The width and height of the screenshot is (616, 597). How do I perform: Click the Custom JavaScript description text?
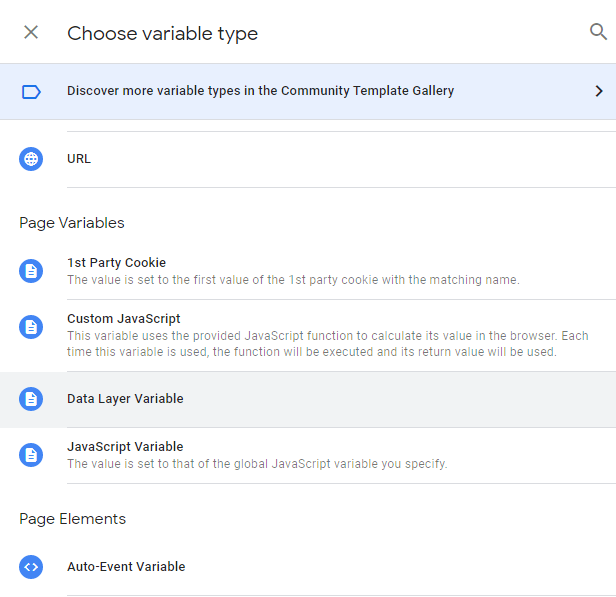[328, 344]
